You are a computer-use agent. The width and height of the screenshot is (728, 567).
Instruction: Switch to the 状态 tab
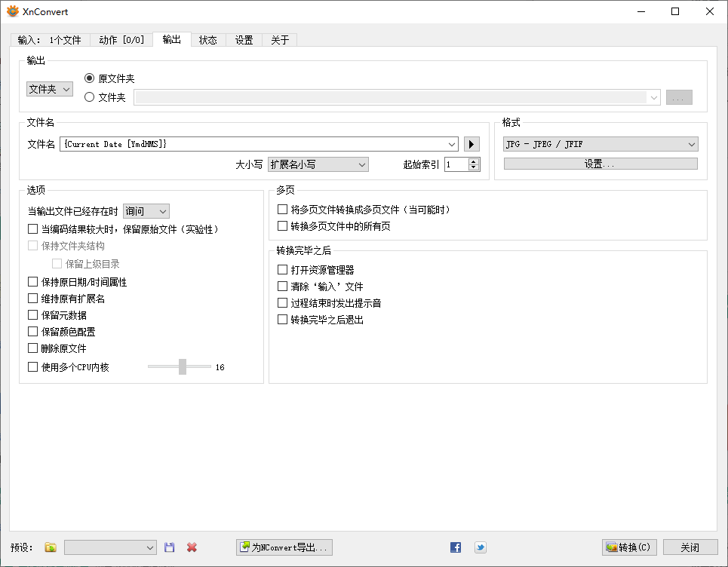207,40
